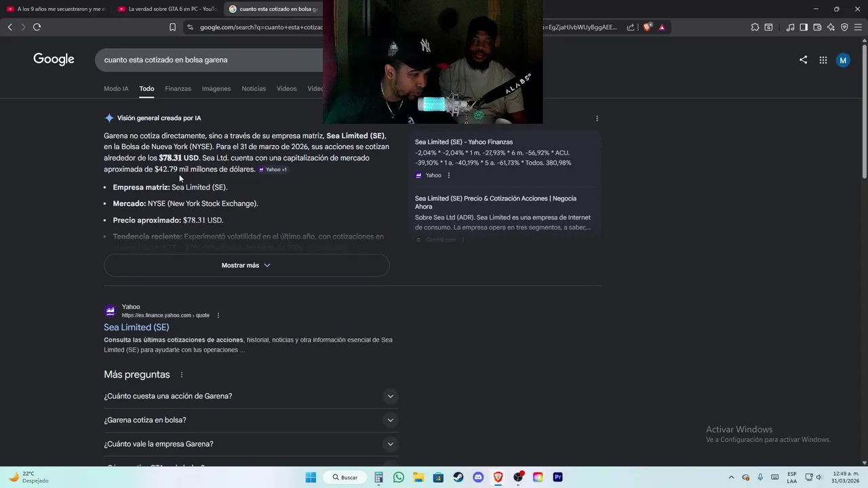Open the three-dot menu above the AI sources panel
868x488 pixels.
tap(597, 118)
